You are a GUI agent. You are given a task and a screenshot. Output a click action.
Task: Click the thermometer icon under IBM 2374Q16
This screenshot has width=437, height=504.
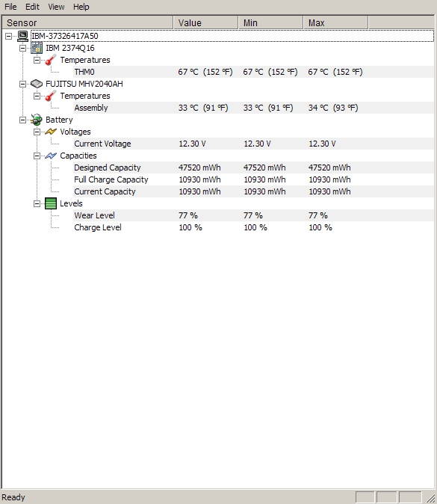click(51, 60)
